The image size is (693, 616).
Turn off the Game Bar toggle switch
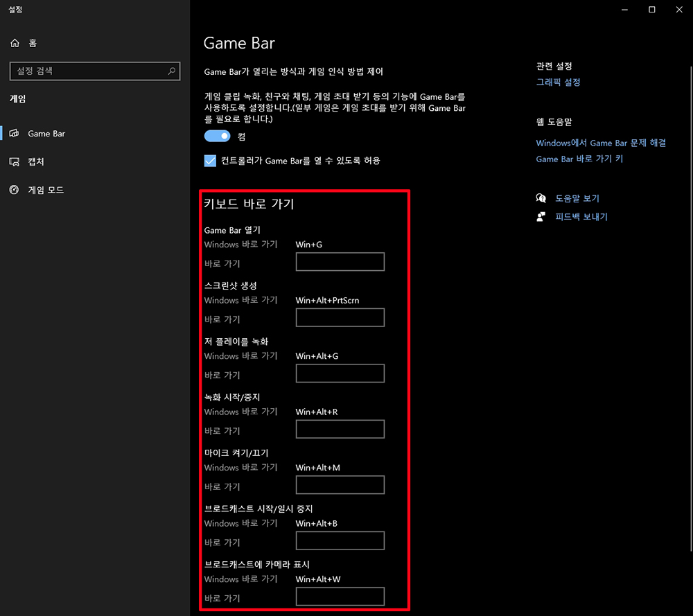[217, 136]
